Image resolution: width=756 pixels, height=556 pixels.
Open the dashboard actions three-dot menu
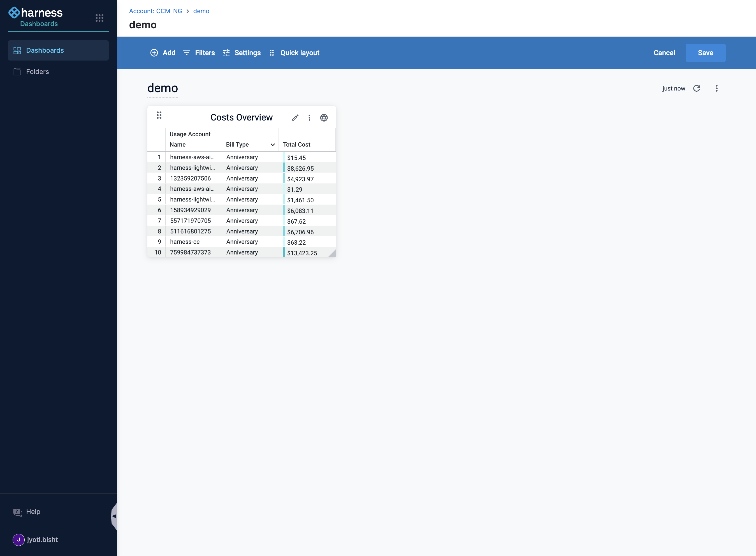coord(717,88)
